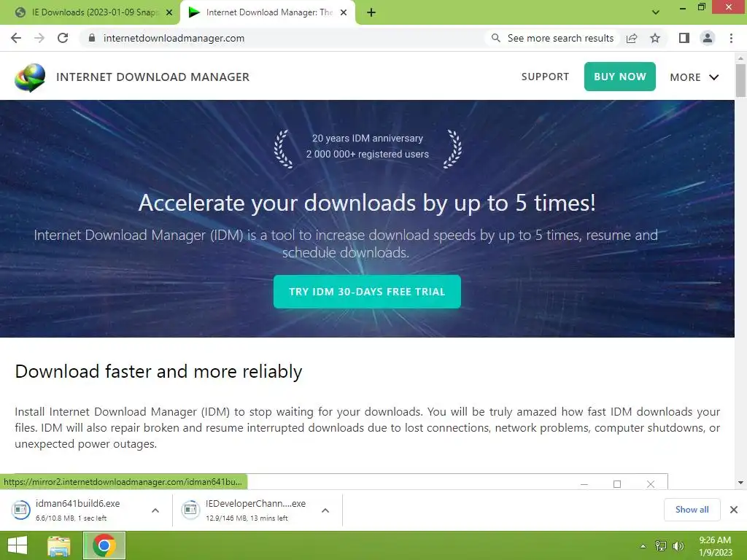The image size is (747, 560).
Task: Expand the MORE menu
Action: coord(694,77)
